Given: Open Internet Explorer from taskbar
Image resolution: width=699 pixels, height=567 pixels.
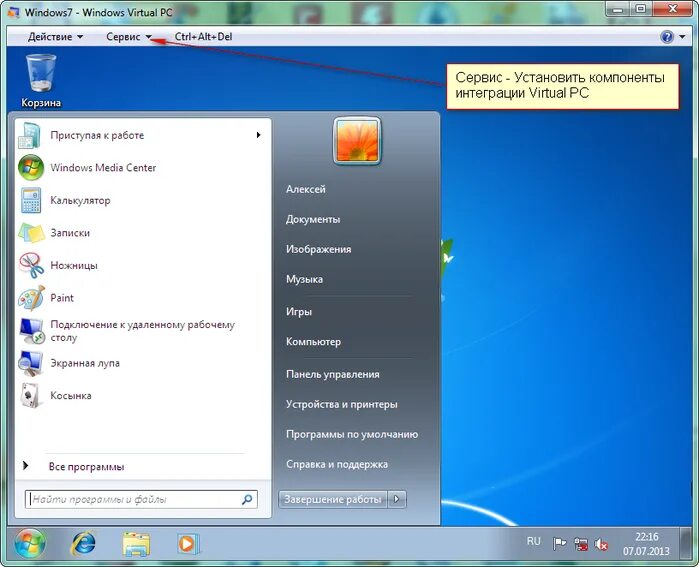Looking at the screenshot, I should 83,543.
